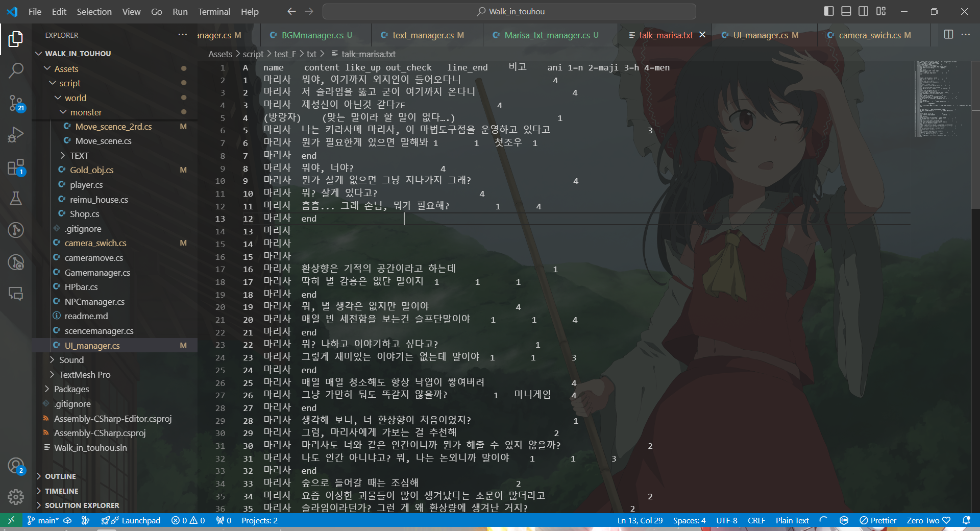This screenshot has height=531, width=980.
Task: Click the test_F breadcrumb segment
Action: pyautogui.click(x=285, y=54)
